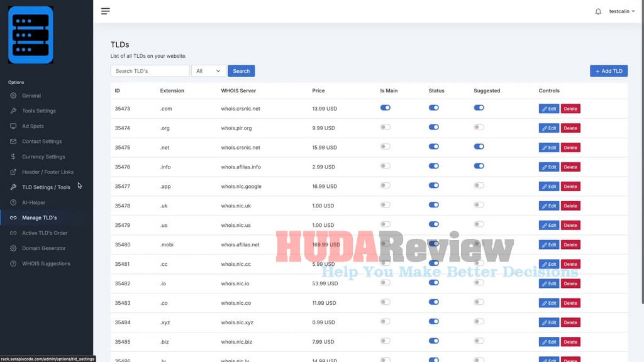The width and height of the screenshot is (644, 362).
Task: Open Currency Settings section
Action: (x=43, y=156)
